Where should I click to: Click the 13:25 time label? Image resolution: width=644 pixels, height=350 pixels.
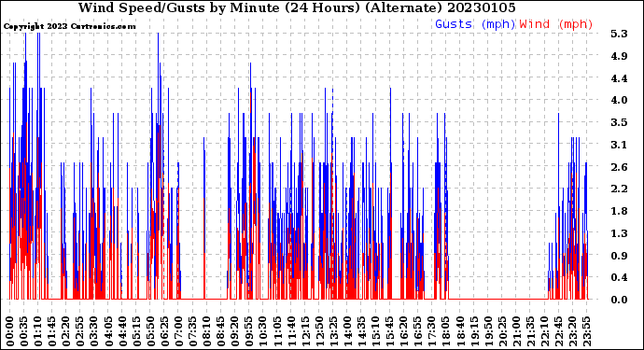pos(333,331)
